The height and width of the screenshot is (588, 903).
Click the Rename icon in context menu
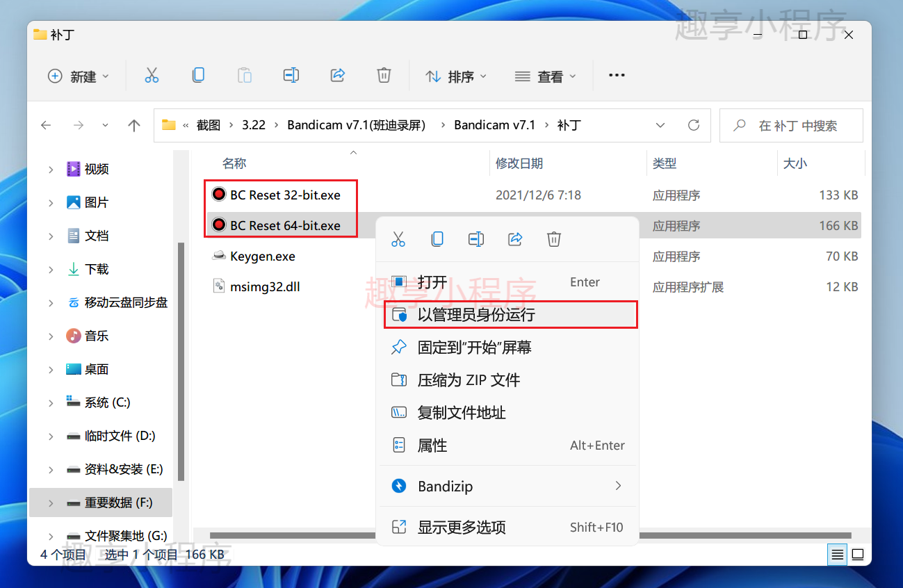476,239
